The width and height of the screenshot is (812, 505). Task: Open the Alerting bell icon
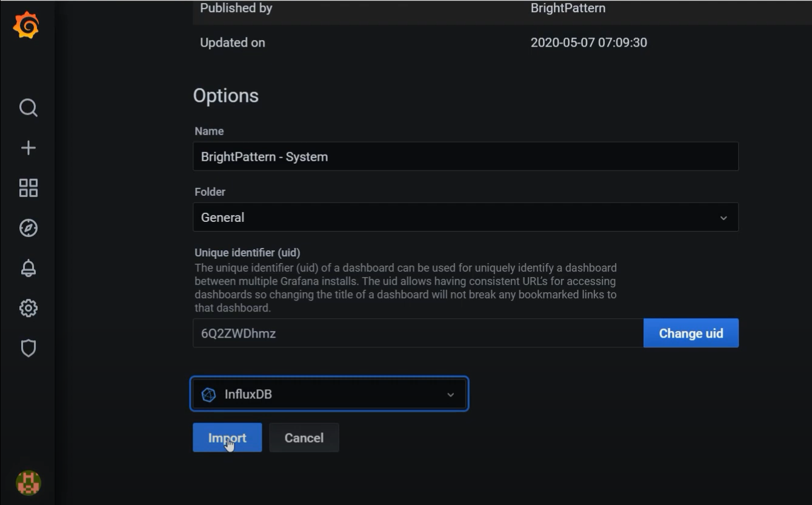click(x=28, y=268)
